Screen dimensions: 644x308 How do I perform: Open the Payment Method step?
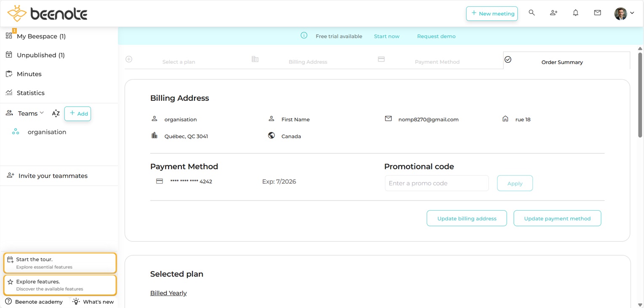click(x=437, y=62)
